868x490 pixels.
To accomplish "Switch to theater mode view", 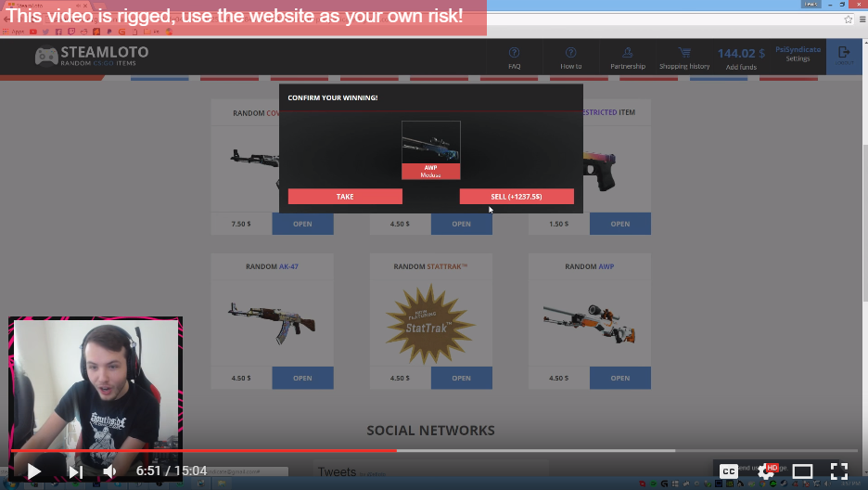I will click(802, 471).
